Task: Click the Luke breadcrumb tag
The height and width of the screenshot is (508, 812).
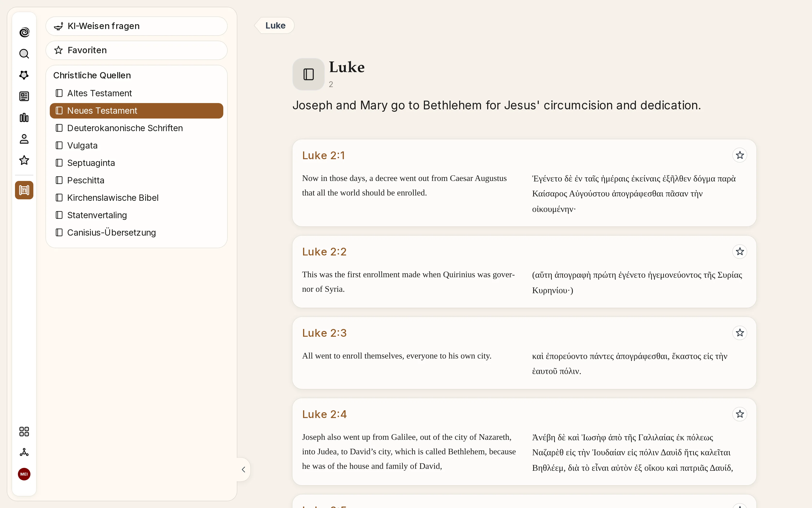Action: tap(275, 26)
